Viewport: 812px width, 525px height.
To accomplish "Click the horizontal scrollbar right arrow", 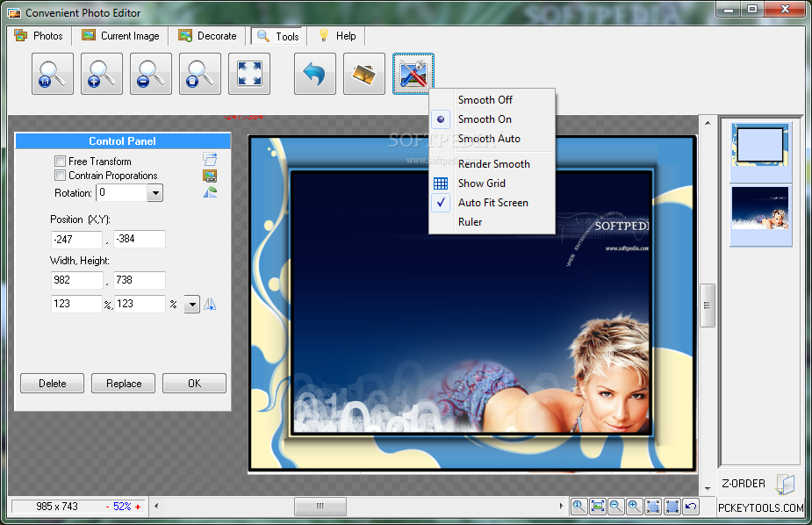I will click(561, 506).
